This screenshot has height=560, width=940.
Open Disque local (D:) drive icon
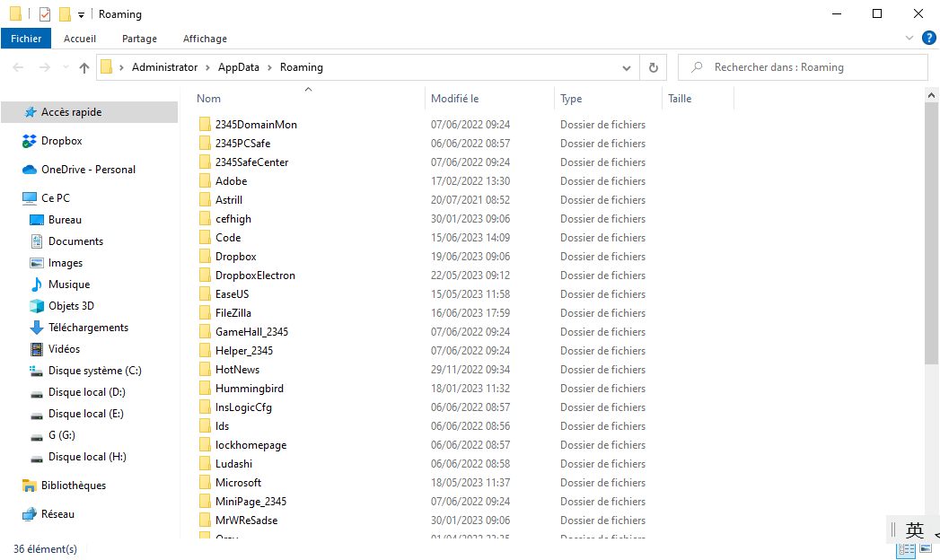click(37, 393)
